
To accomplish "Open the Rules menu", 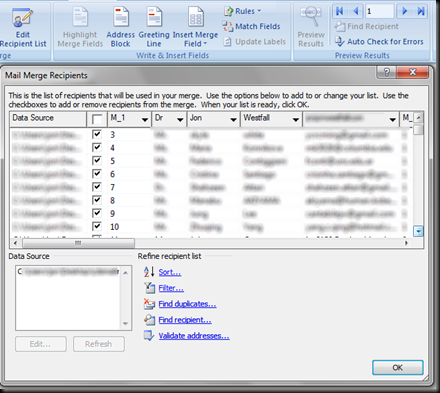I will pyautogui.click(x=243, y=11).
